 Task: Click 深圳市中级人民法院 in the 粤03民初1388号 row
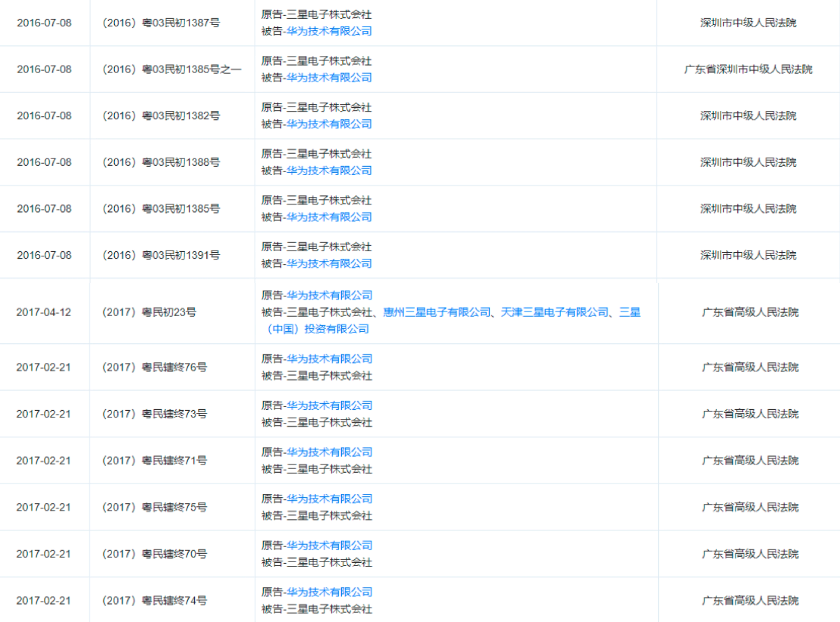point(748,163)
